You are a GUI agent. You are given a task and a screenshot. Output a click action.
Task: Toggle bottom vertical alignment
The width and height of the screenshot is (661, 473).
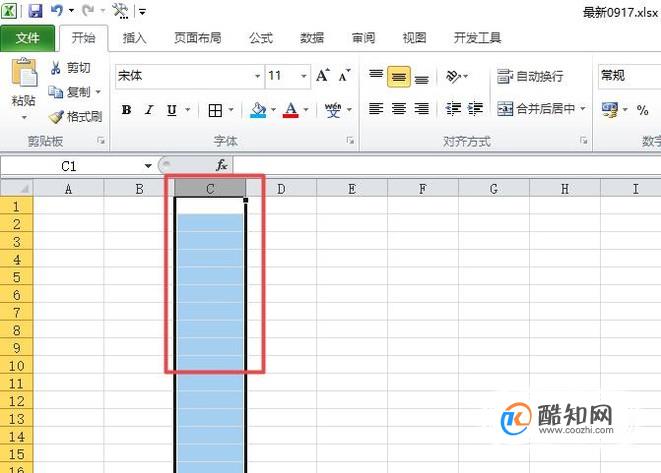tap(422, 78)
